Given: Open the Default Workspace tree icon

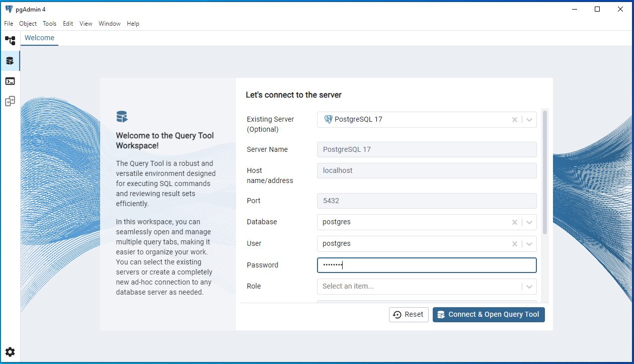Looking at the screenshot, I should pyautogui.click(x=10, y=41).
